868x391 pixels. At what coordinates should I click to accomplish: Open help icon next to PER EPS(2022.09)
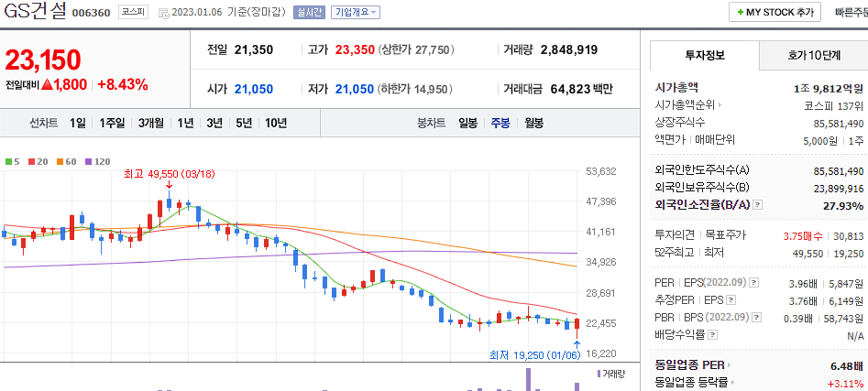(754, 283)
